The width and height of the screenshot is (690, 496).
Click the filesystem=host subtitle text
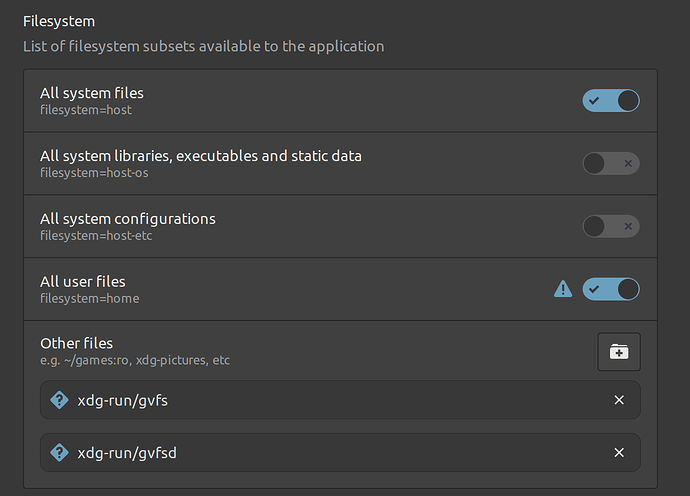(x=85, y=110)
